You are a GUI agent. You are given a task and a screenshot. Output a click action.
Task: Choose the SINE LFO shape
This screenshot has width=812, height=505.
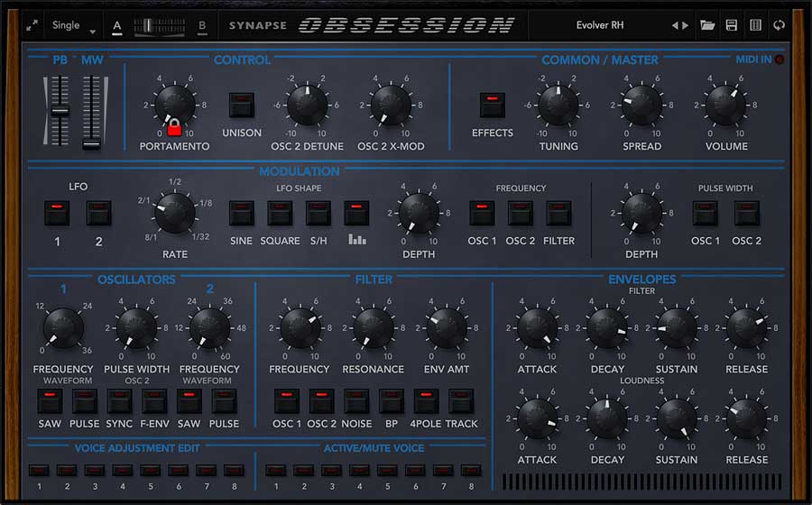click(x=242, y=213)
